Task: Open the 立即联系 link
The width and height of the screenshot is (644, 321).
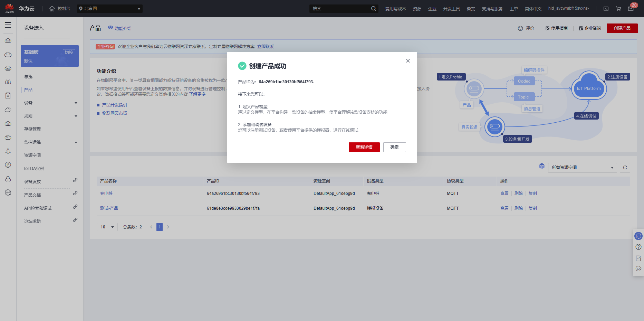Action: [266, 47]
